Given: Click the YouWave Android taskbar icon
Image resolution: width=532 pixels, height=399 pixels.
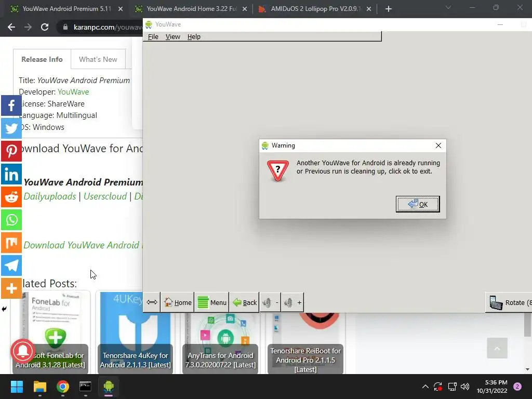Looking at the screenshot, I should pos(109,387).
